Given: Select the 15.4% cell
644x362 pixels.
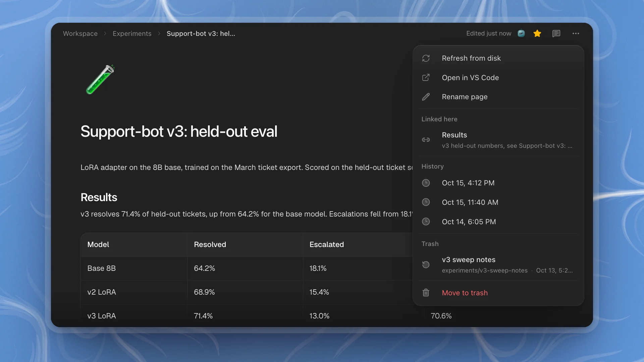Looking at the screenshot, I should click(x=358, y=292).
